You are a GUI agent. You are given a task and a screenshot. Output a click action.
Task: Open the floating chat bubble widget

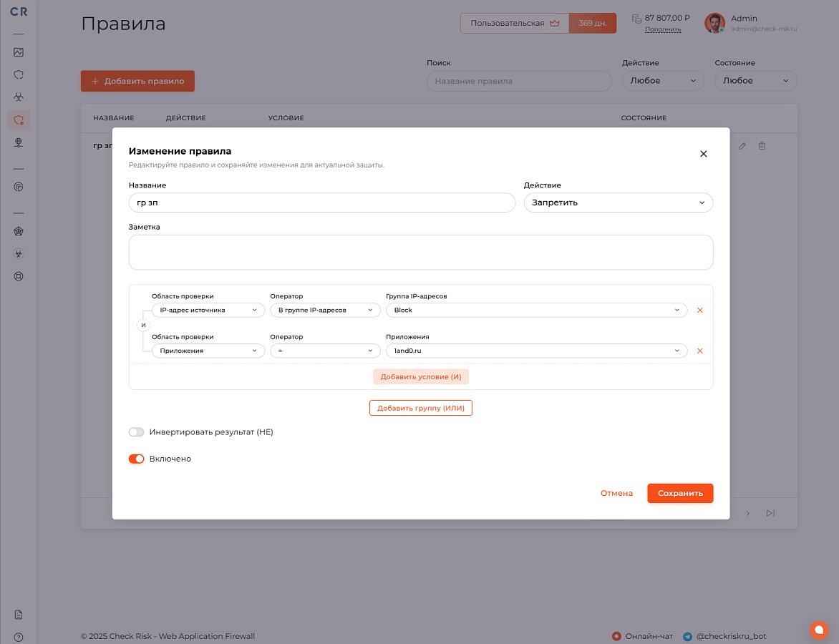click(x=819, y=630)
